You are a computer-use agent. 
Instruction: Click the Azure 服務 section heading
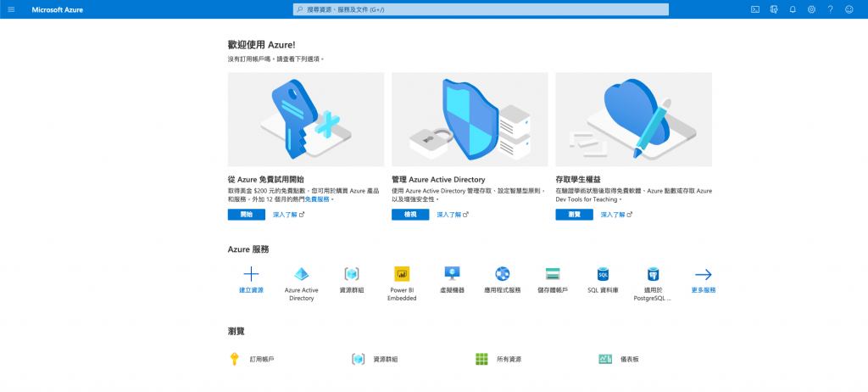point(248,249)
